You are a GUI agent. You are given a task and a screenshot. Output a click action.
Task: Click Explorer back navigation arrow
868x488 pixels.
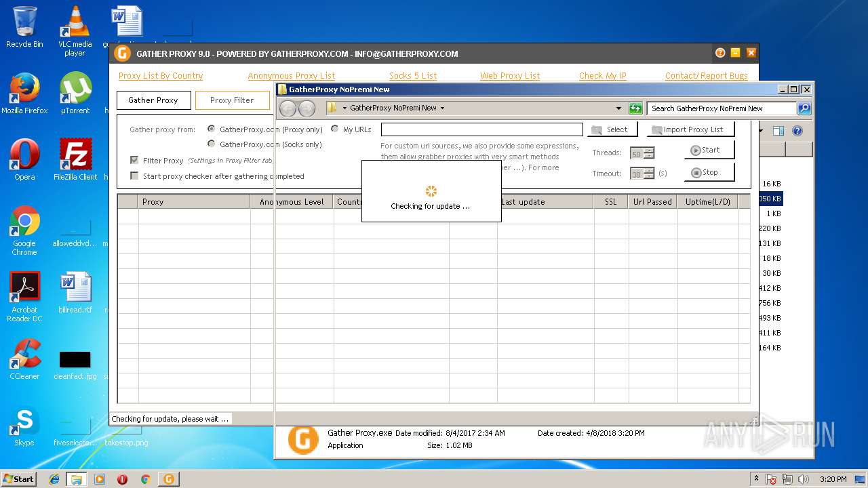coord(288,108)
